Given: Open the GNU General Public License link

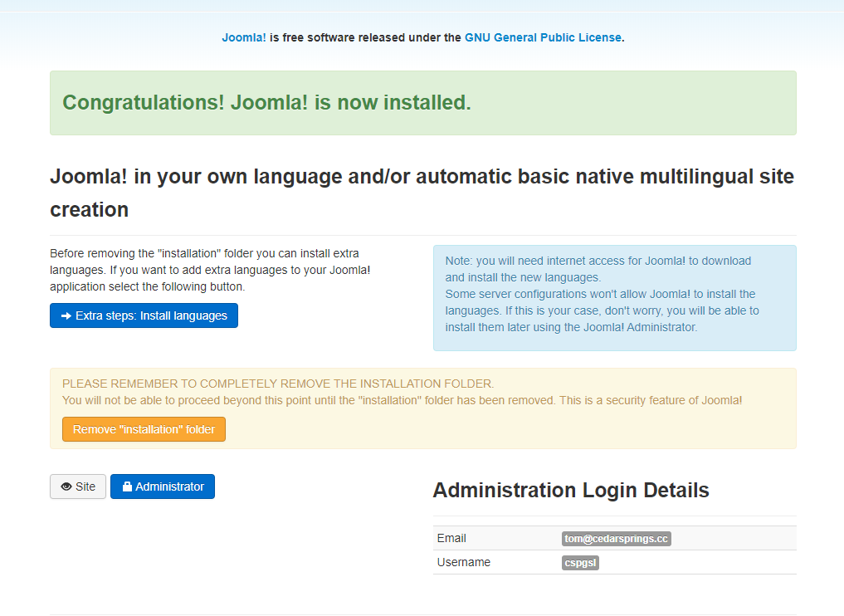Looking at the screenshot, I should point(543,37).
